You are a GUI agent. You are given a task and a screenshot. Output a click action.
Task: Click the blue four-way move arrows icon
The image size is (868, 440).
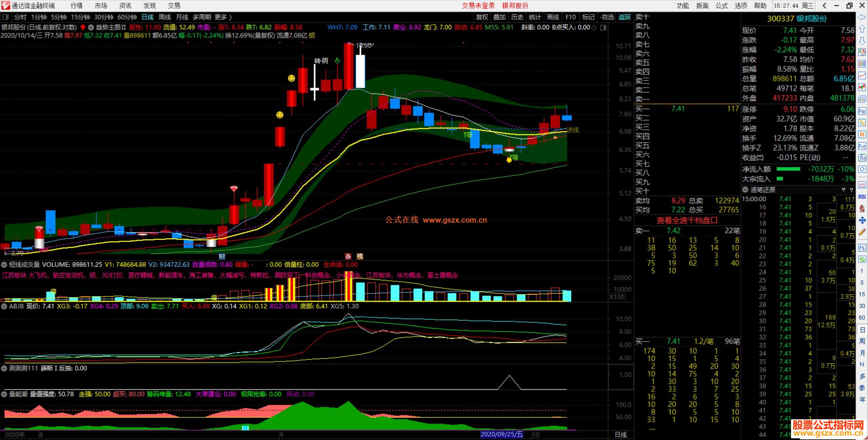[x=862, y=221]
